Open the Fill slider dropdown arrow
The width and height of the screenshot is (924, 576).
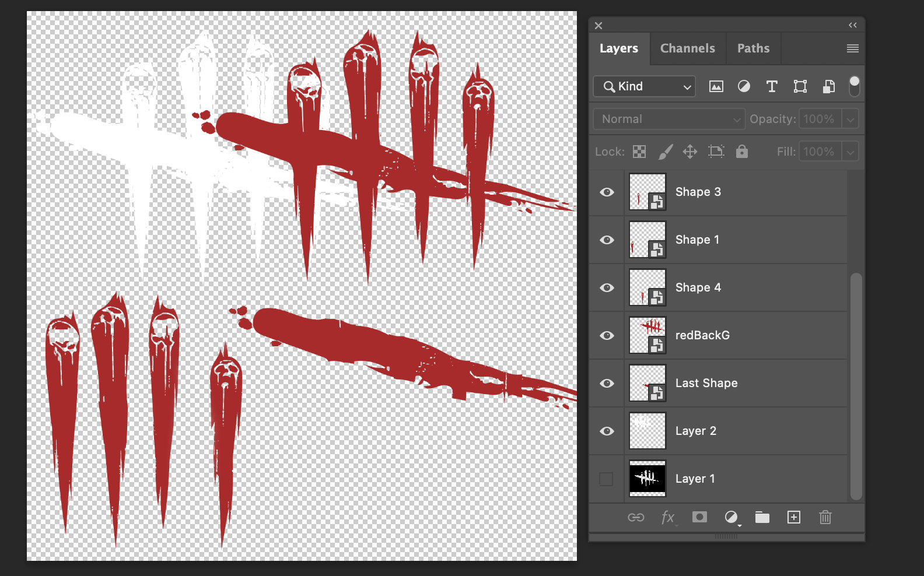coord(850,152)
